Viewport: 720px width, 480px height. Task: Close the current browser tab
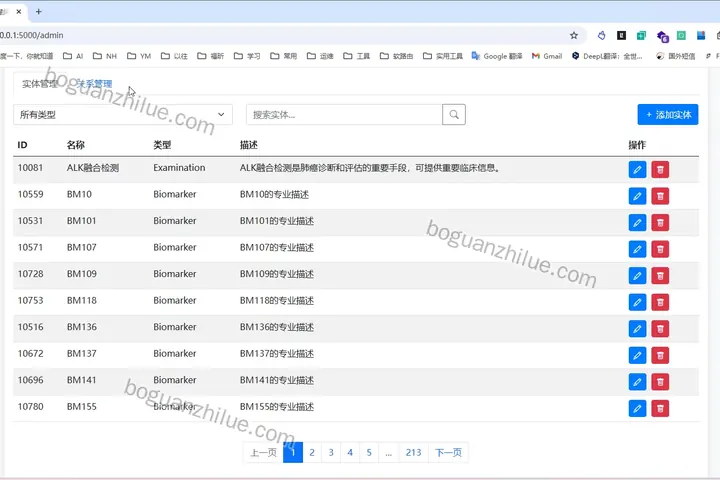pos(18,11)
